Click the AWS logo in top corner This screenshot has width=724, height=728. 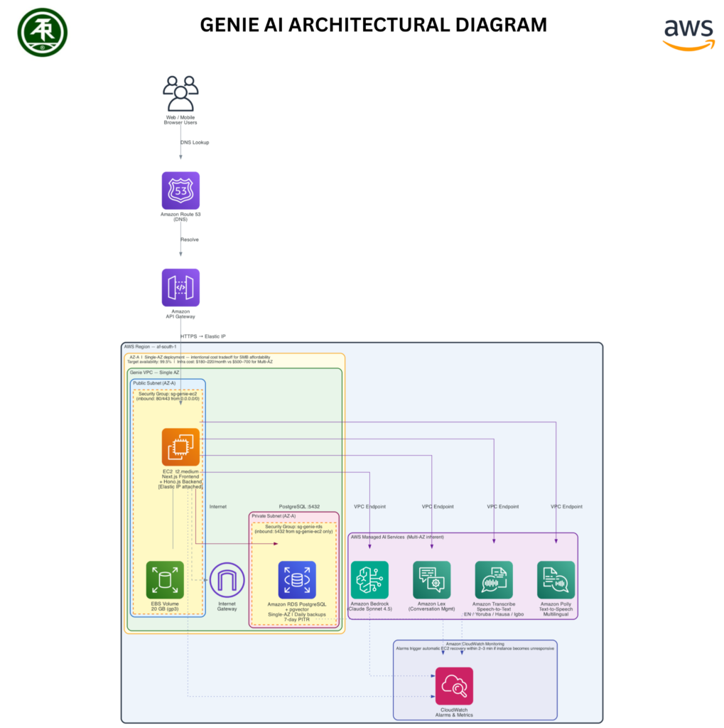[x=688, y=33]
